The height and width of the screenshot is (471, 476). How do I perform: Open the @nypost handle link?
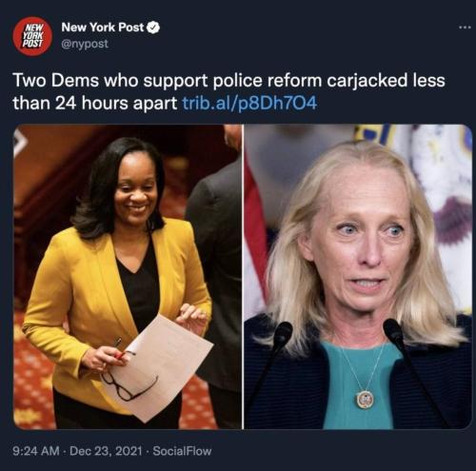85,44
